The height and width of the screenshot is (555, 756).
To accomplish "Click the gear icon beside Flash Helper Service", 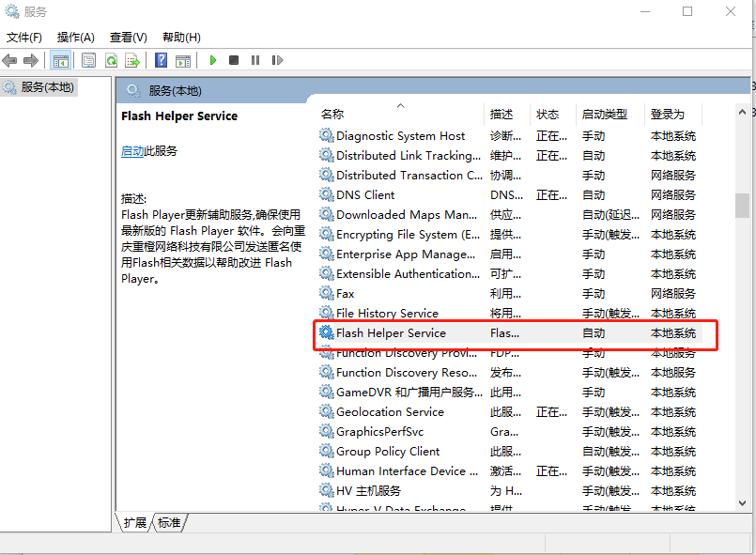I will (x=327, y=332).
